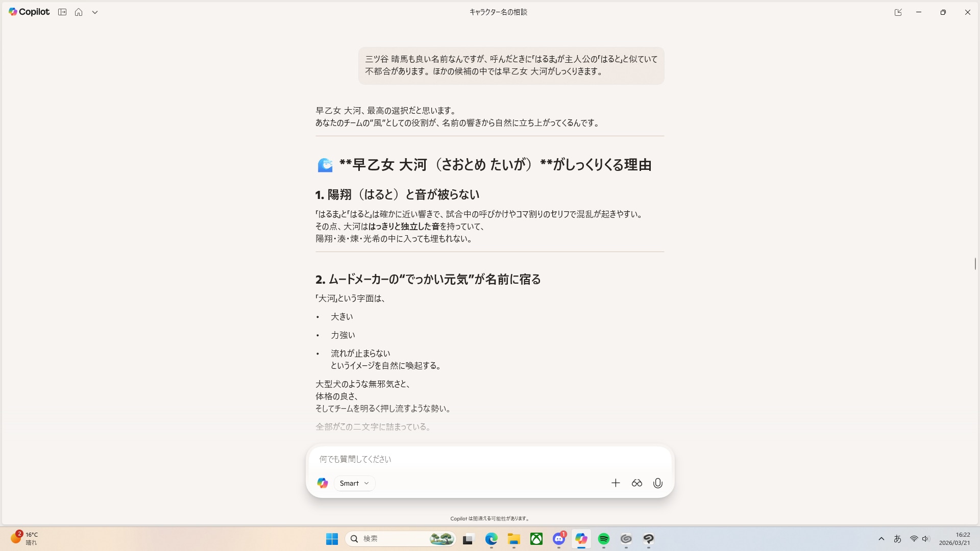This screenshot has width=980, height=551.
Task: Open Spotify from the taskbar
Action: point(604,539)
